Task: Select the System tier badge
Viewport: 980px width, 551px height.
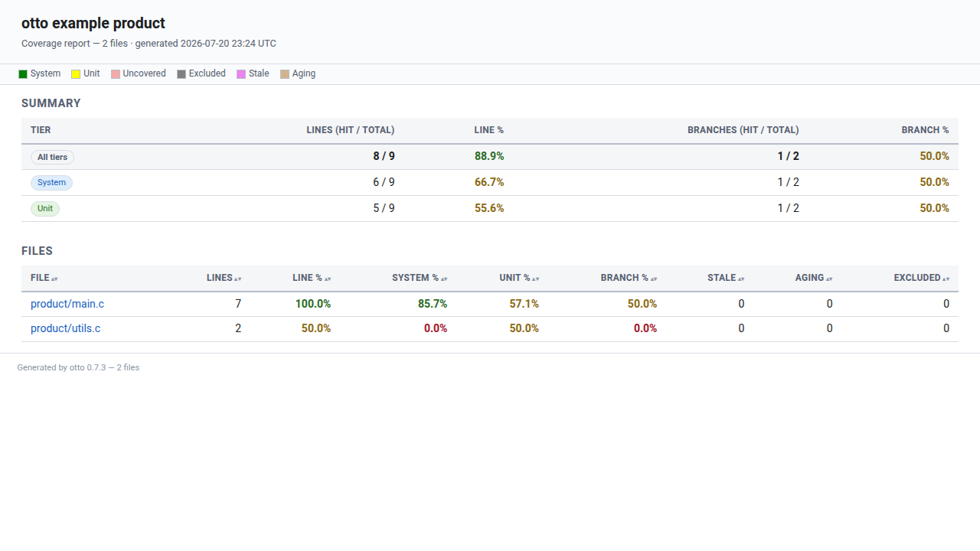Action: 51,183
